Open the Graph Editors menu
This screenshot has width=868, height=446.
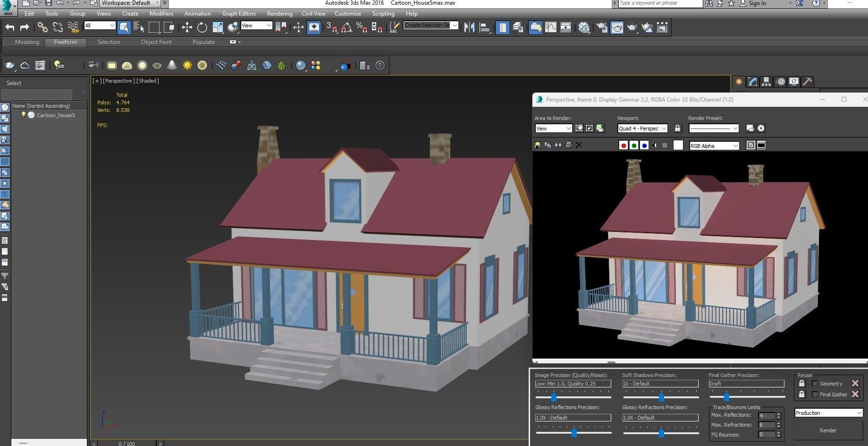click(x=239, y=14)
